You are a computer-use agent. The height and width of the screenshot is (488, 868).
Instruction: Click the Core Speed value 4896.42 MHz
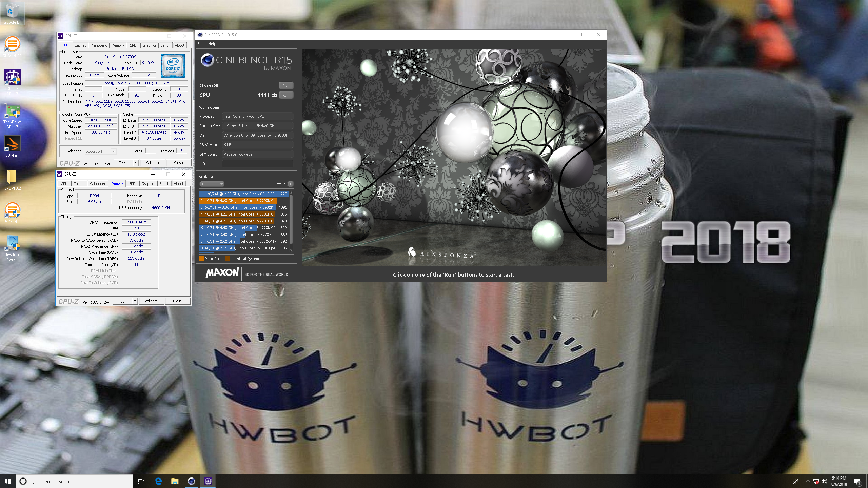click(x=101, y=120)
